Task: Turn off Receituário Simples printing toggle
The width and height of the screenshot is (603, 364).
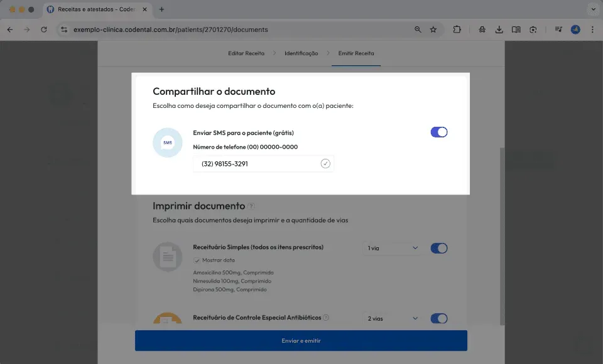Action: click(x=439, y=249)
